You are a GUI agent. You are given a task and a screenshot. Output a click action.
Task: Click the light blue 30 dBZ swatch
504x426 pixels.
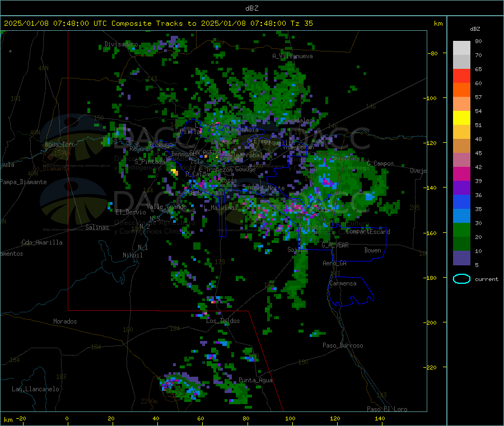pyautogui.click(x=461, y=216)
